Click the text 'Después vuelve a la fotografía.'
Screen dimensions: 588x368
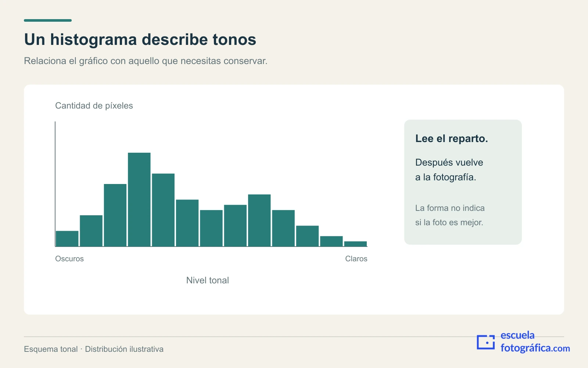[449, 170]
